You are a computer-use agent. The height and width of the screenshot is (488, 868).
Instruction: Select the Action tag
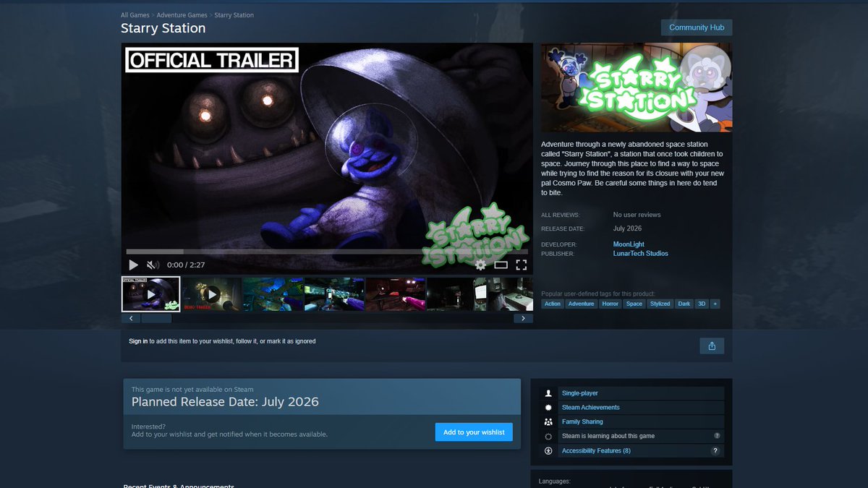[x=553, y=304]
